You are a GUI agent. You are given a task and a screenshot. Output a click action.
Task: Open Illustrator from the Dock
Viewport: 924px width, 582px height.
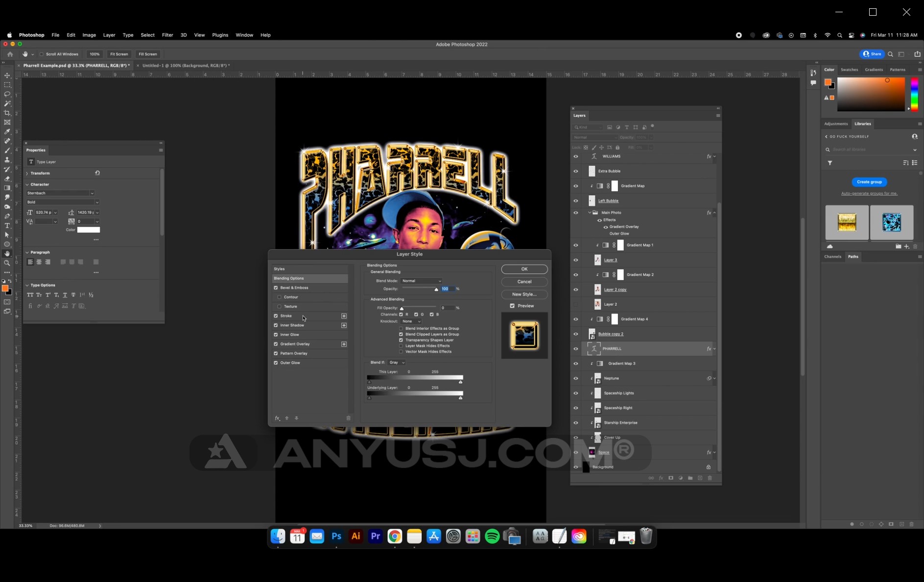coord(356,536)
